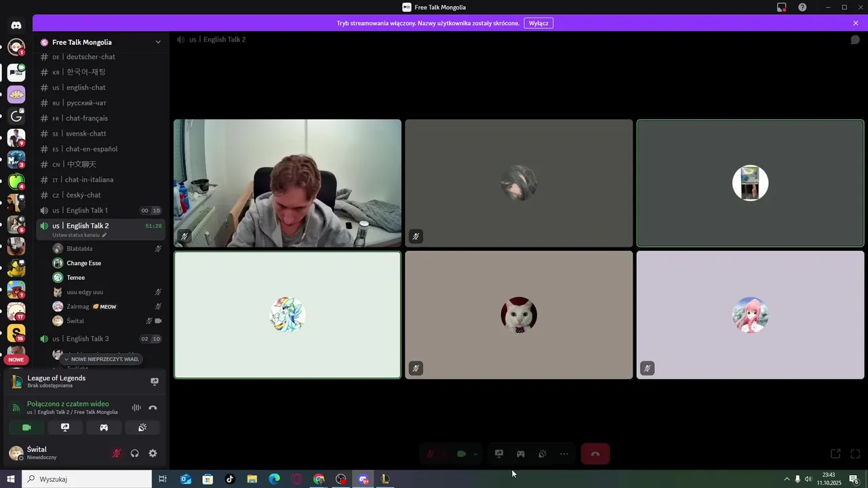Select the English Talk 2 voice channel

point(102,226)
